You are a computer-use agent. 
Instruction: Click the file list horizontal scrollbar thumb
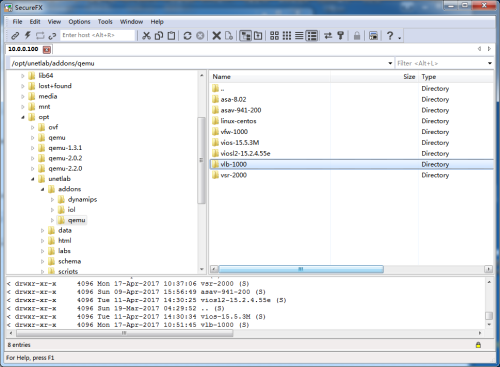click(301, 269)
